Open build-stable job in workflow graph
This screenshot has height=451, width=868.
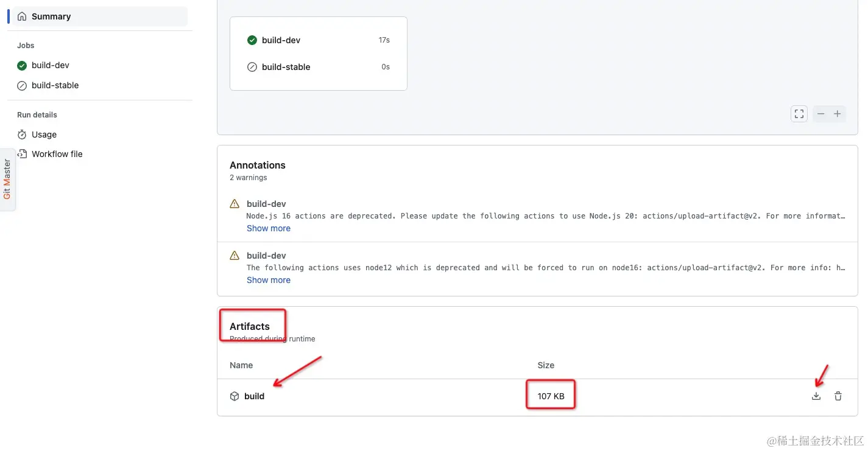tap(286, 67)
